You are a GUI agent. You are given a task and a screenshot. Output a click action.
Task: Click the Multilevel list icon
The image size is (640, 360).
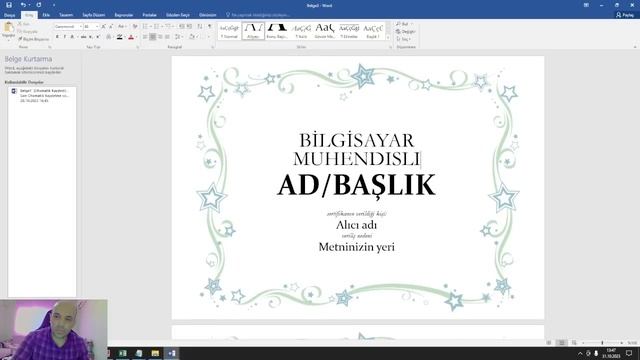click(x=168, y=27)
